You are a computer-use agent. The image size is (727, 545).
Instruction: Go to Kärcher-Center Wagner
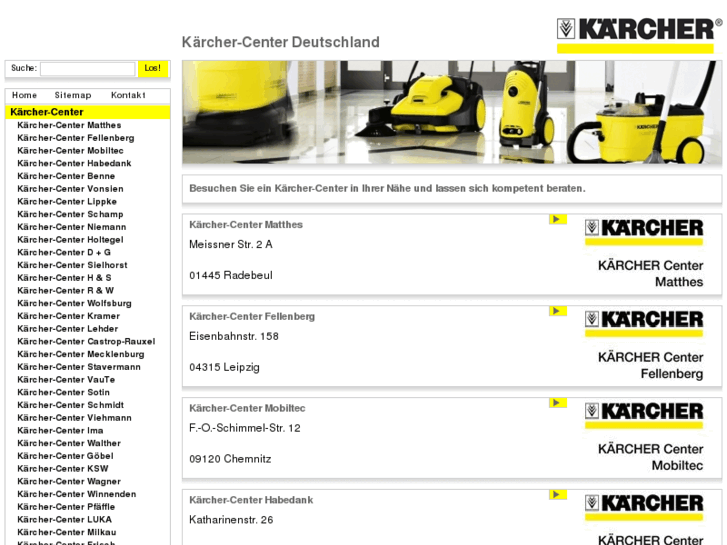point(69,481)
